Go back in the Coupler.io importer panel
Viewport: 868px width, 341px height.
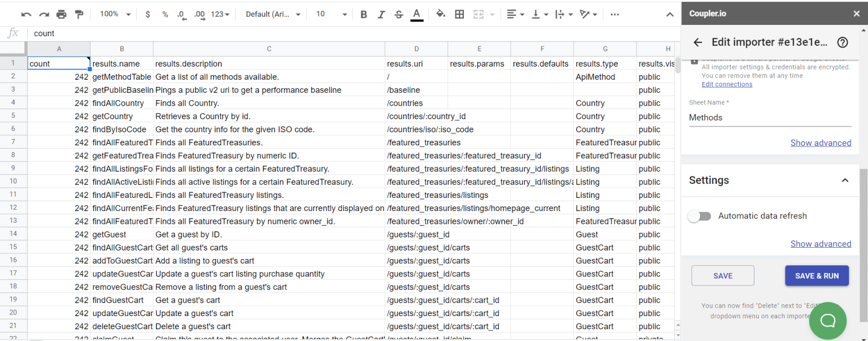698,42
